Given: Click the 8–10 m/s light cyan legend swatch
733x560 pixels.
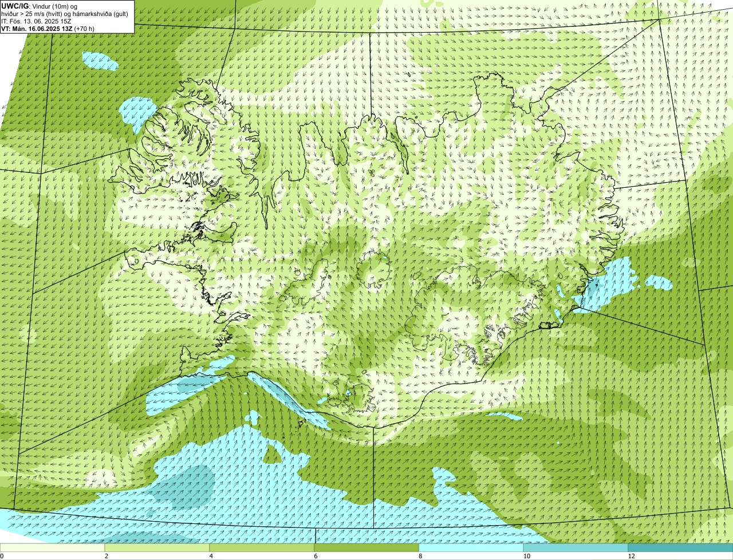Looking at the screenshot, I should point(471,547).
